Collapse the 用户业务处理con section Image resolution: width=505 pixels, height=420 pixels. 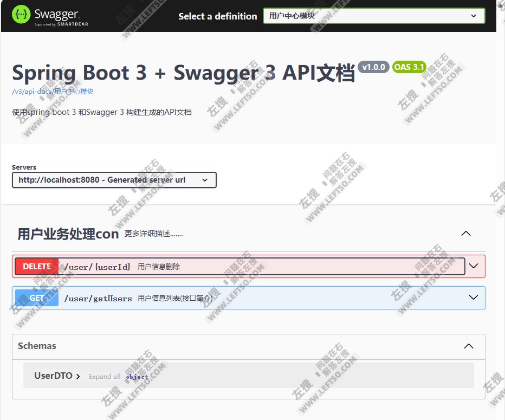[465, 233]
